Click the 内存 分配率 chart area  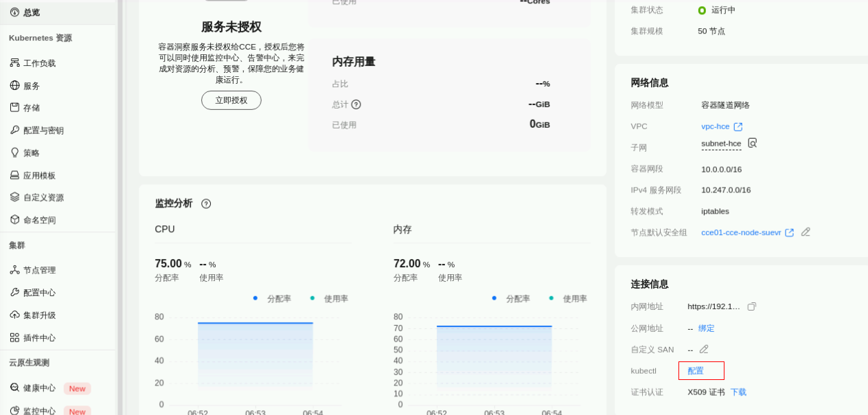point(494,358)
